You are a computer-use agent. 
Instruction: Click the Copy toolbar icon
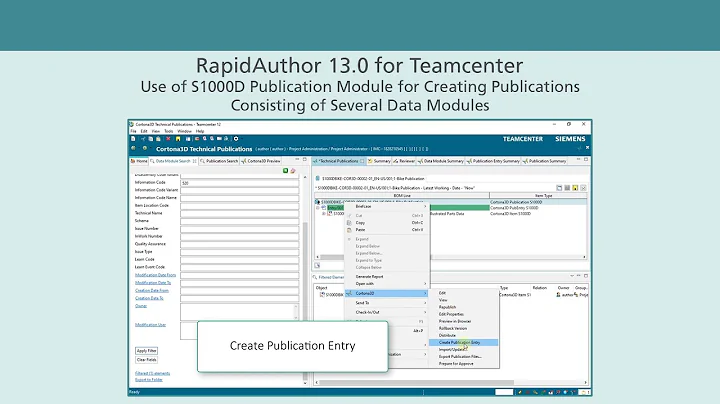tap(151, 139)
